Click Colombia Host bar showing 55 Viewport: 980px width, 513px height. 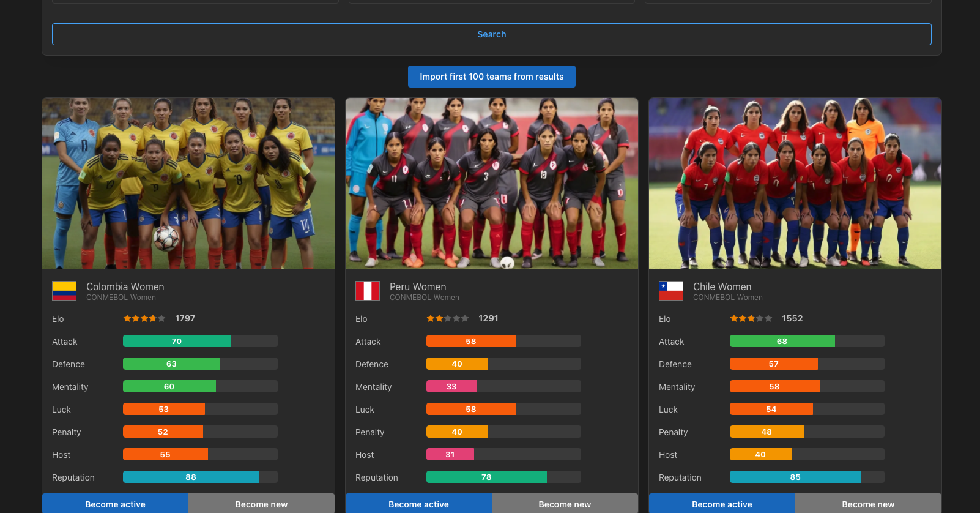(200, 454)
